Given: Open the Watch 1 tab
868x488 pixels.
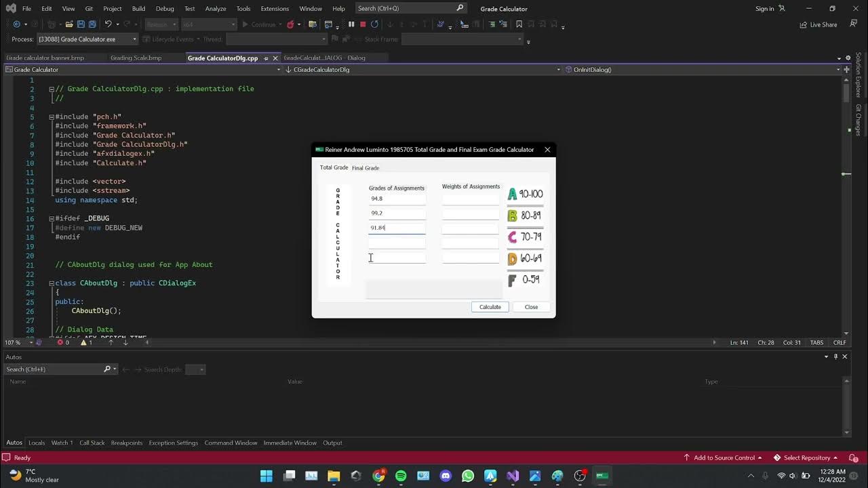Looking at the screenshot, I should 62,443.
